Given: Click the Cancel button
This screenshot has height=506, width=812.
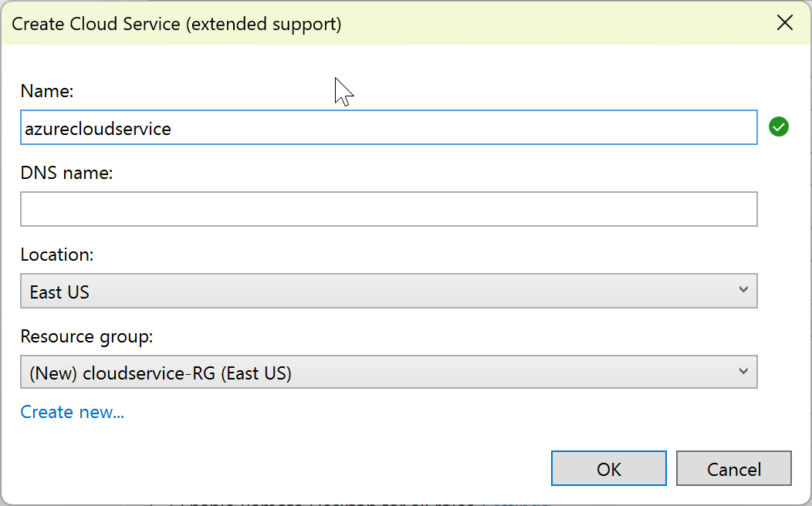Looking at the screenshot, I should [733, 468].
